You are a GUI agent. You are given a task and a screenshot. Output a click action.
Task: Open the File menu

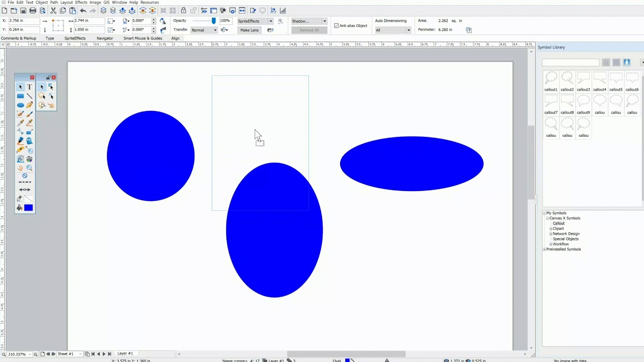pyautogui.click(x=11, y=3)
